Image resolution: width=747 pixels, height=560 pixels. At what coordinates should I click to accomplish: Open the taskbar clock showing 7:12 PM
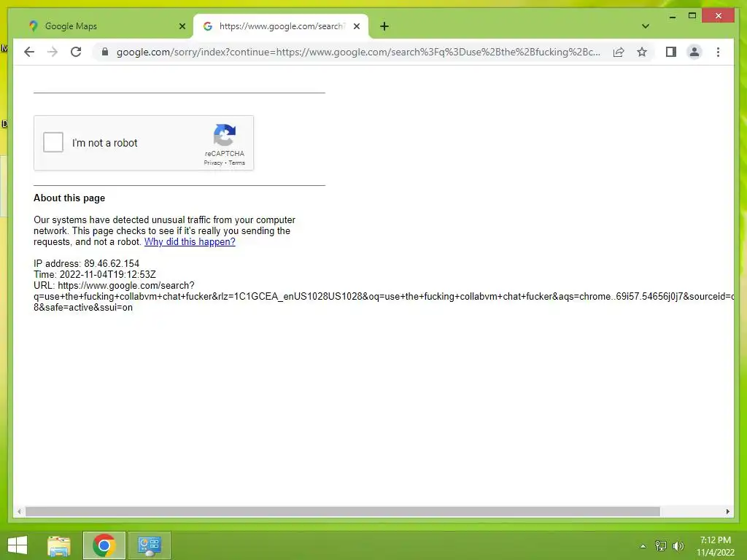pos(715,546)
